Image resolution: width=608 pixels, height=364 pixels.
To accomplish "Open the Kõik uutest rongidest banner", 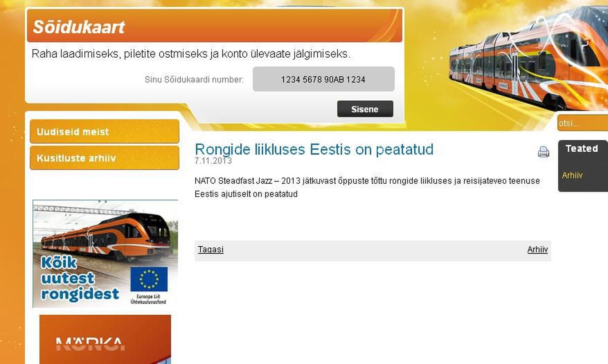I will [x=105, y=253].
